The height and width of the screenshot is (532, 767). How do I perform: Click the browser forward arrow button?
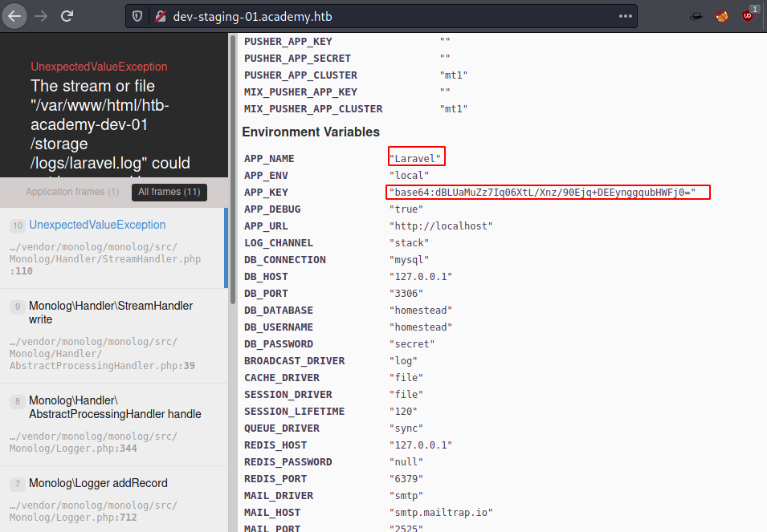(41, 16)
